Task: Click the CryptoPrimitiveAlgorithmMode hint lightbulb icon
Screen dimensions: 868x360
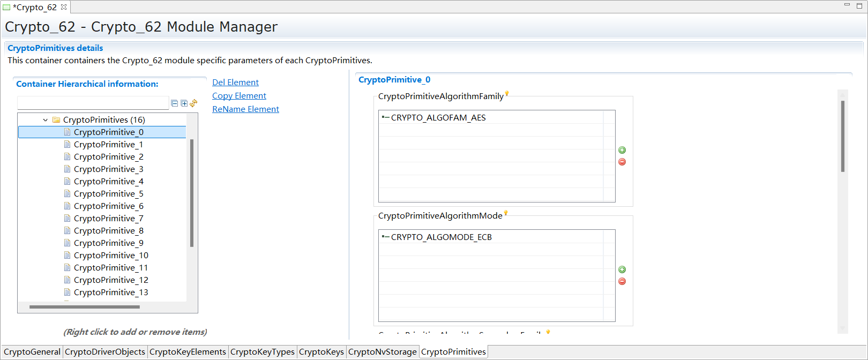Action: pos(506,213)
